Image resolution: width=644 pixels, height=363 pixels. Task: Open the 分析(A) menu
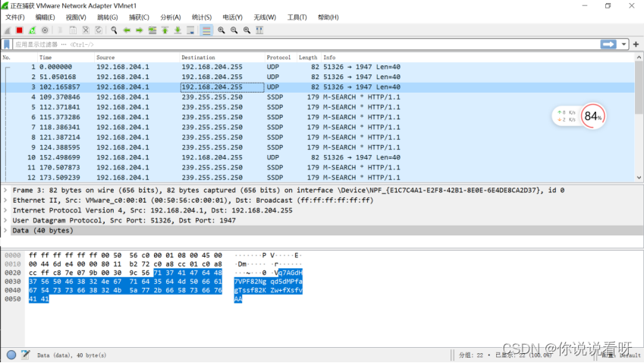(x=171, y=17)
